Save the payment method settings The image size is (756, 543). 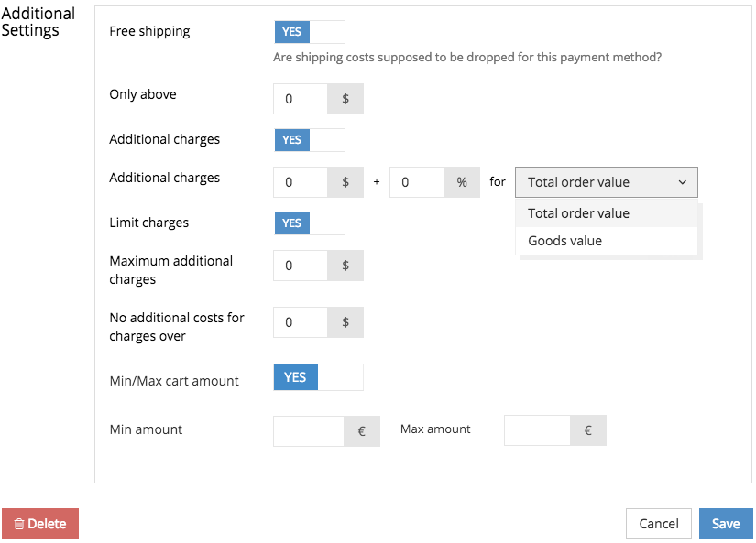726,524
